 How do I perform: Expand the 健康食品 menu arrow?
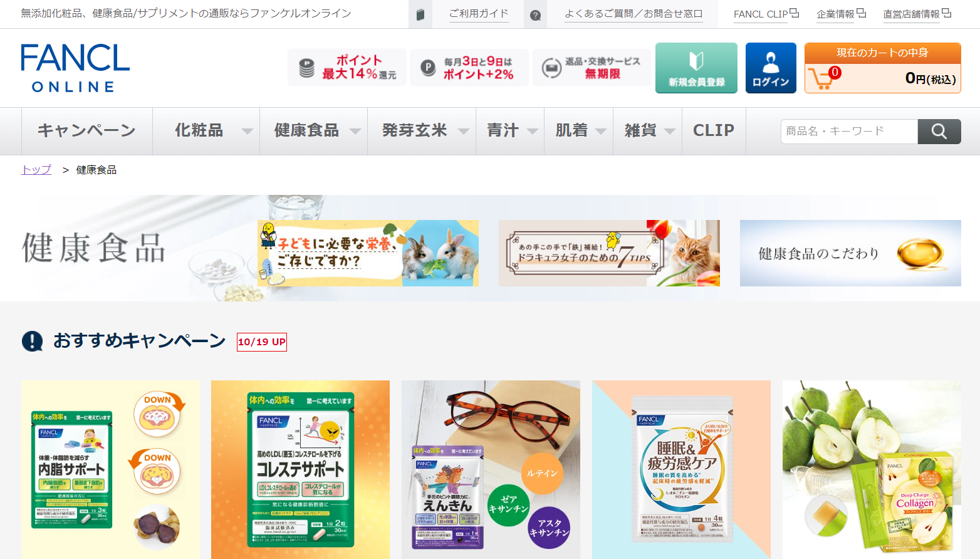(x=355, y=131)
